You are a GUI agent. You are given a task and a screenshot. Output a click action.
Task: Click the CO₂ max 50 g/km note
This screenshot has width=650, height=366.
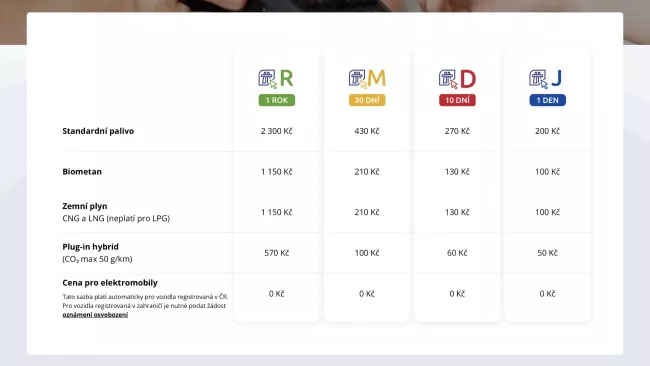(x=97, y=259)
